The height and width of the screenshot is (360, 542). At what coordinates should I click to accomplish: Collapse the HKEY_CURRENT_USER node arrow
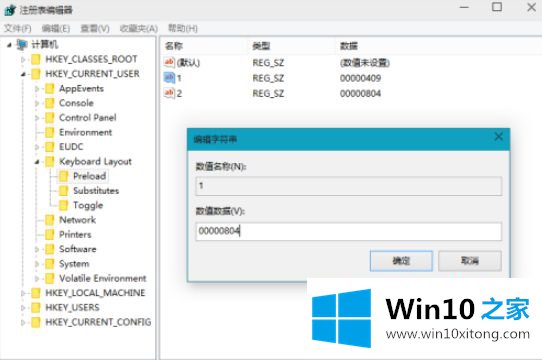23,74
